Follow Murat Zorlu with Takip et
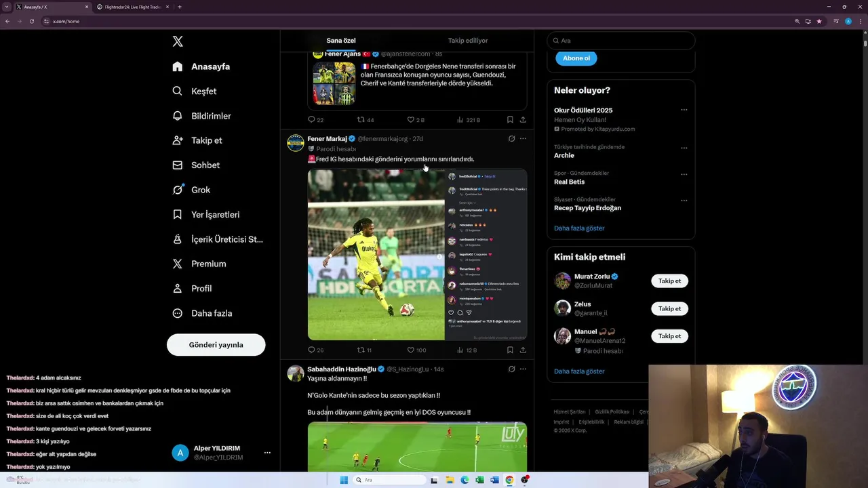The width and height of the screenshot is (868, 488). click(x=669, y=281)
